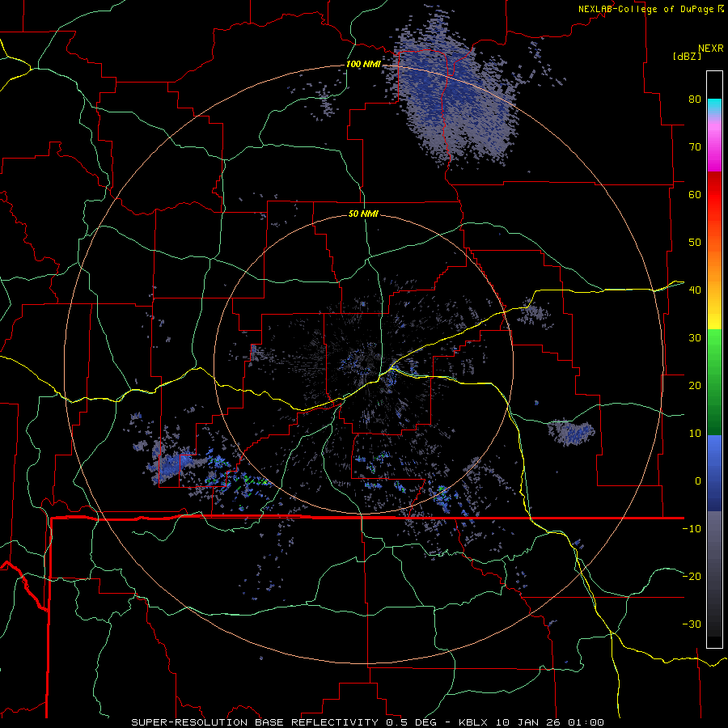Click the NEXLAB-College of DuPage credit text
Image resolution: width=728 pixels, height=728 pixels.
(645, 9)
